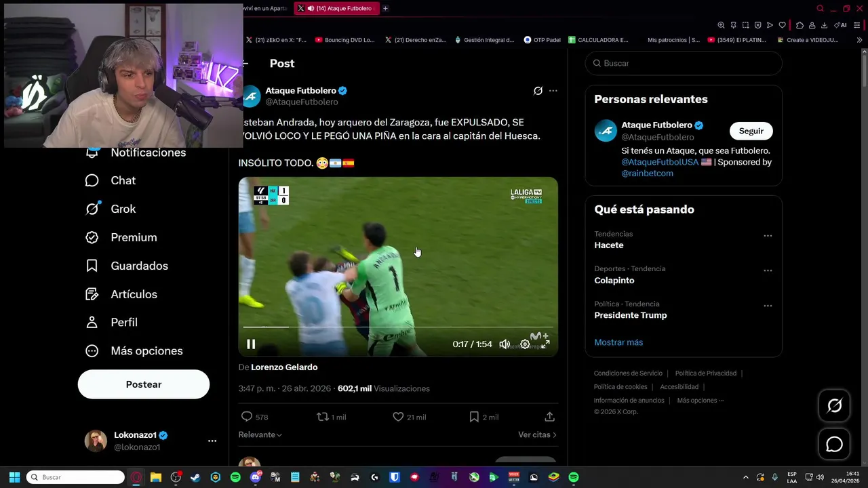Click Mostrar más under trends
The height and width of the screenshot is (488, 868).
[x=618, y=342]
